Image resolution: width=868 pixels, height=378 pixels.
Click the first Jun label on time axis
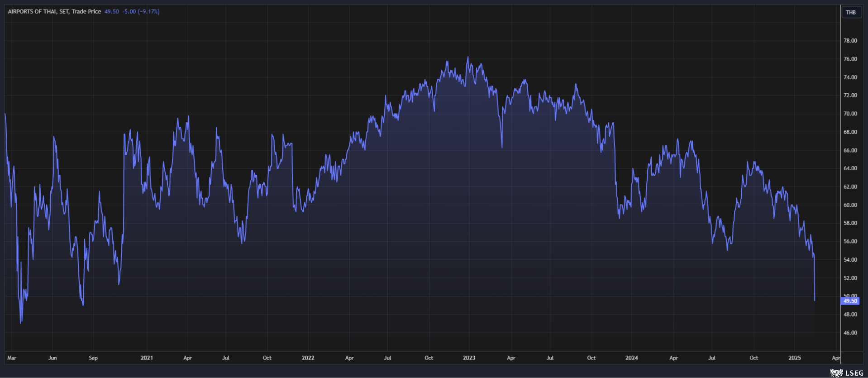52,358
